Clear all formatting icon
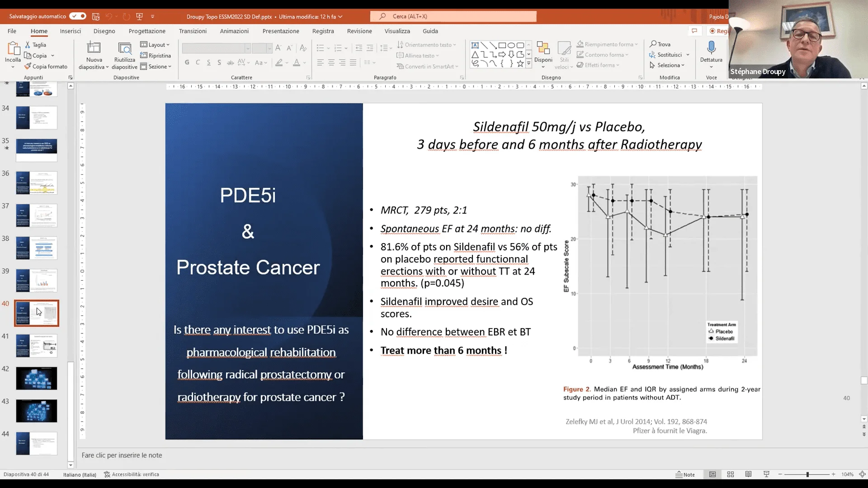Image resolution: width=868 pixels, height=488 pixels. [303, 48]
